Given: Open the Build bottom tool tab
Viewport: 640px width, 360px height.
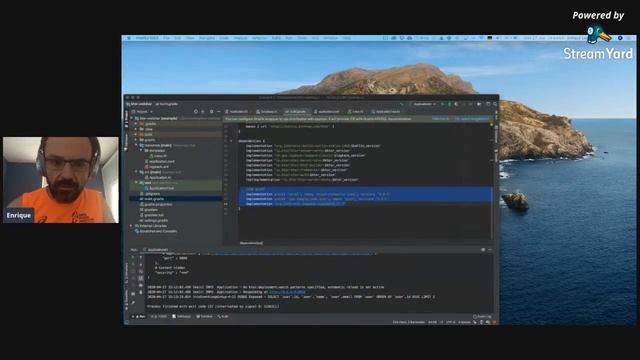Looking at the screenshot, I should click(223, 316).
